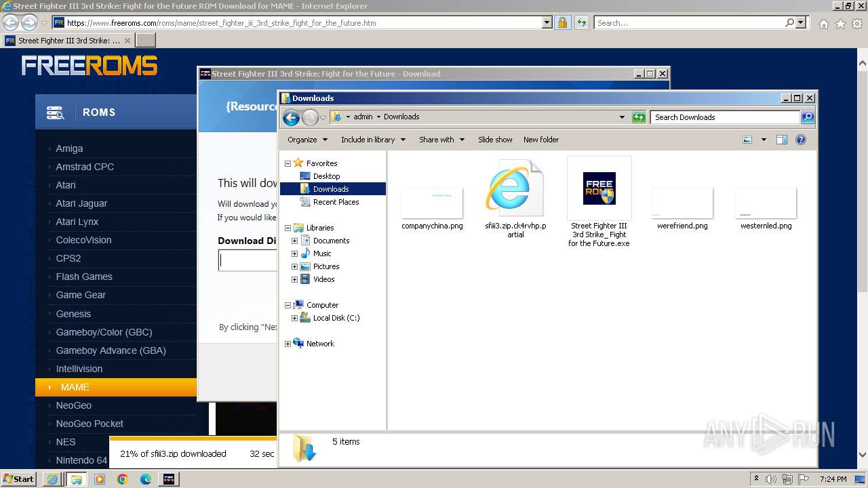Expand Local Disk (C:) node
Image resolution: width=868 pixels, height=488 pixels.
pos(294,318)
